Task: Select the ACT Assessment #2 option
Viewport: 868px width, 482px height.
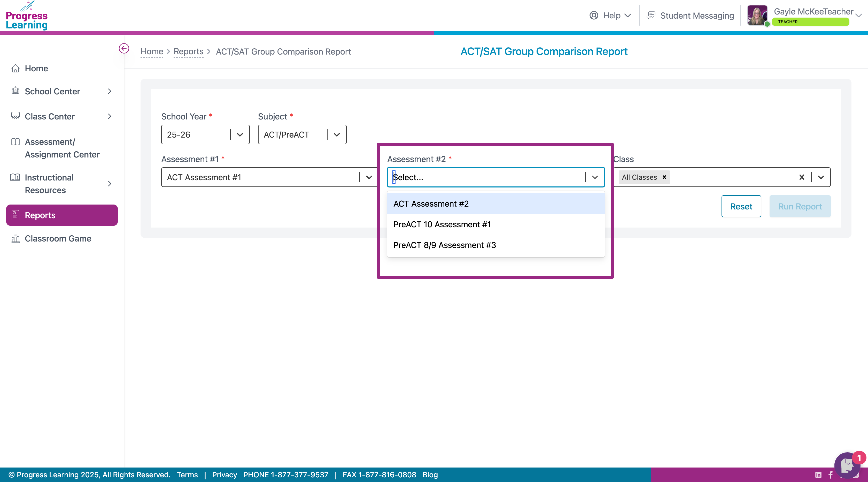Action: (x=431, y=204)
